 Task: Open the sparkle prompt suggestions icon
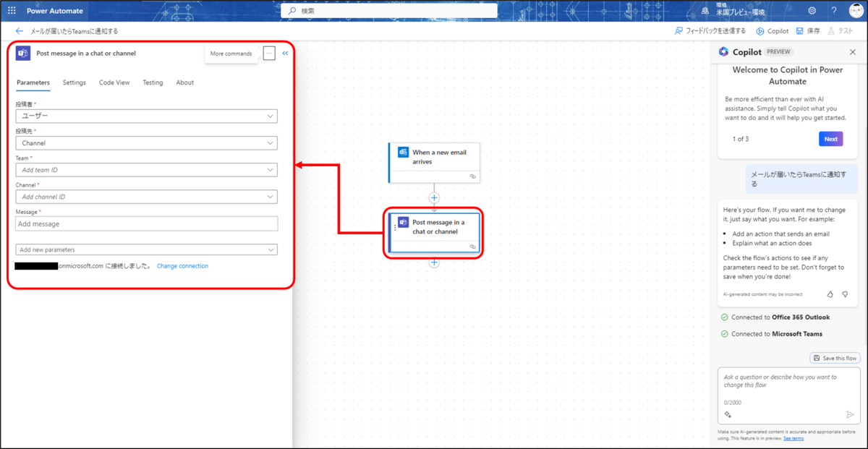(x=728, y=414)
